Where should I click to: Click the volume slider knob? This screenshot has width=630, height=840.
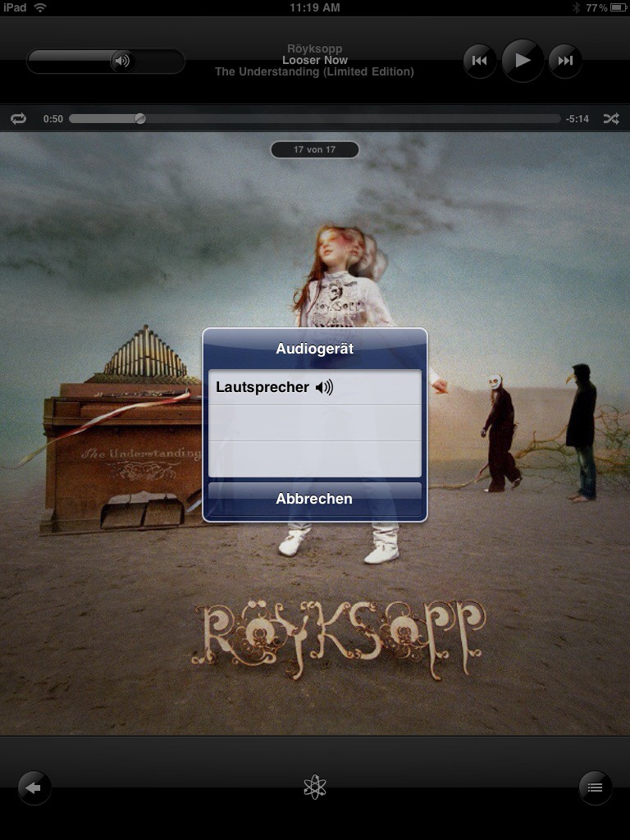[121, 61]
